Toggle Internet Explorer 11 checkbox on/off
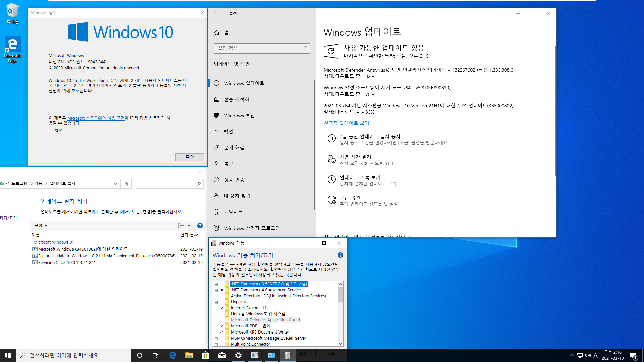644x362 pixels. (222, 308)
